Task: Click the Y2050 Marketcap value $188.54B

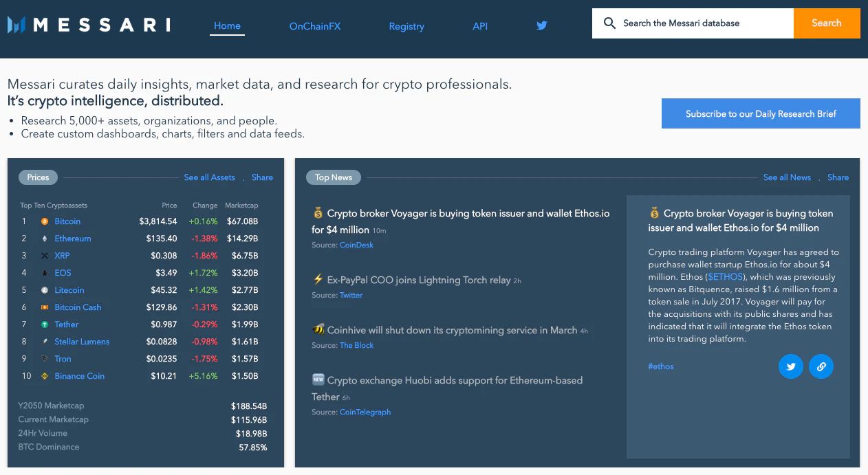Action: (249, 406)
